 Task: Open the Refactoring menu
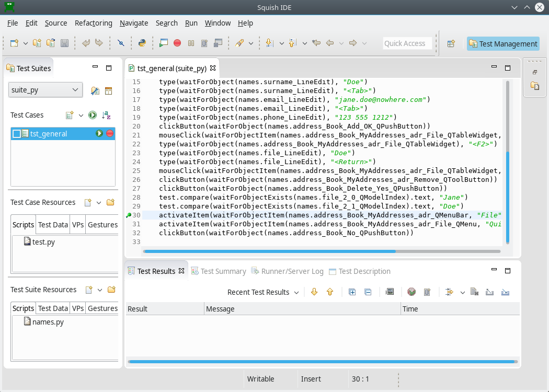tap(93, 23)
